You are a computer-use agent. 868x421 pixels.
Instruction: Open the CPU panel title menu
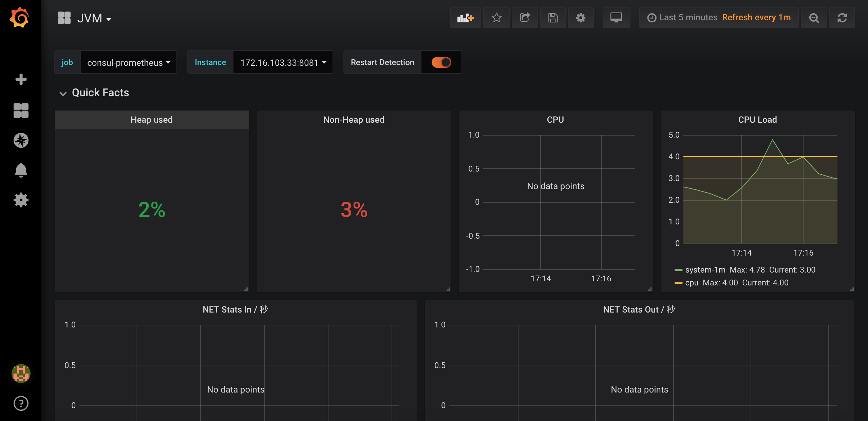click(555, 120)
